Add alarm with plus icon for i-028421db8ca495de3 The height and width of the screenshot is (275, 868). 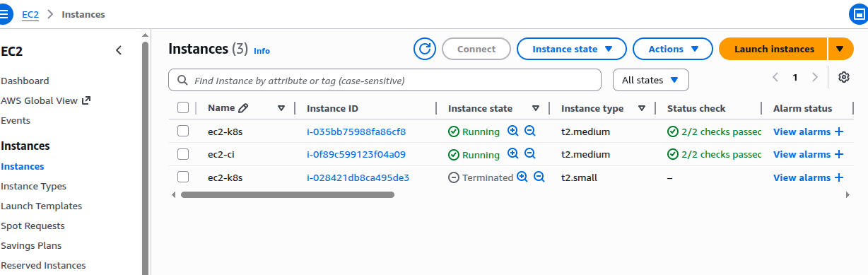point(839,177)
